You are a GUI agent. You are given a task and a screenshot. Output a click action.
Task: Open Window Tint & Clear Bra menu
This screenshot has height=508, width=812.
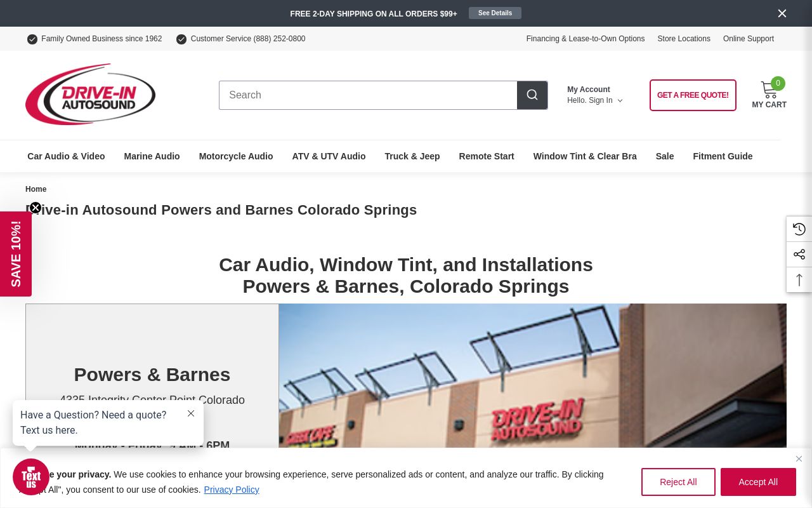point(585,156)
